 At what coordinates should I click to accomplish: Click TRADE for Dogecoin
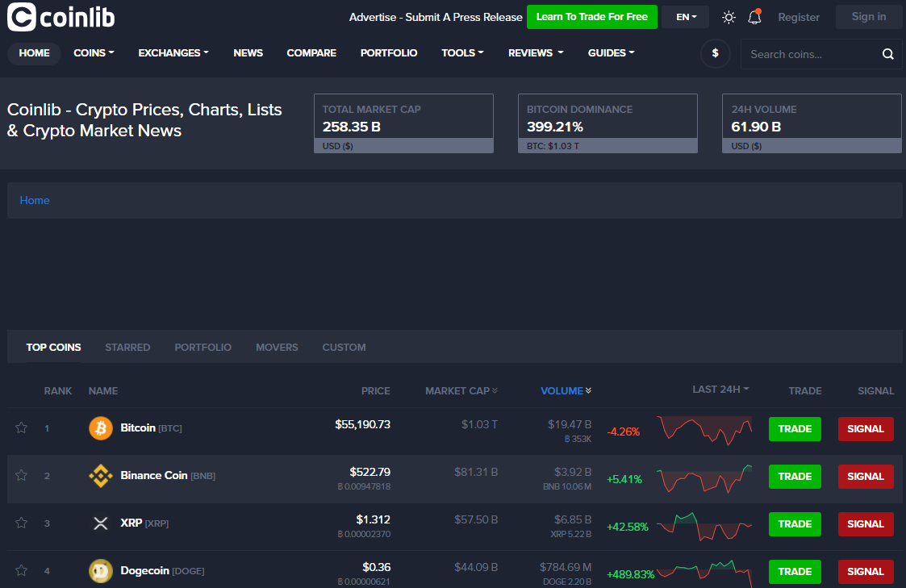click(x=795, y=571)
